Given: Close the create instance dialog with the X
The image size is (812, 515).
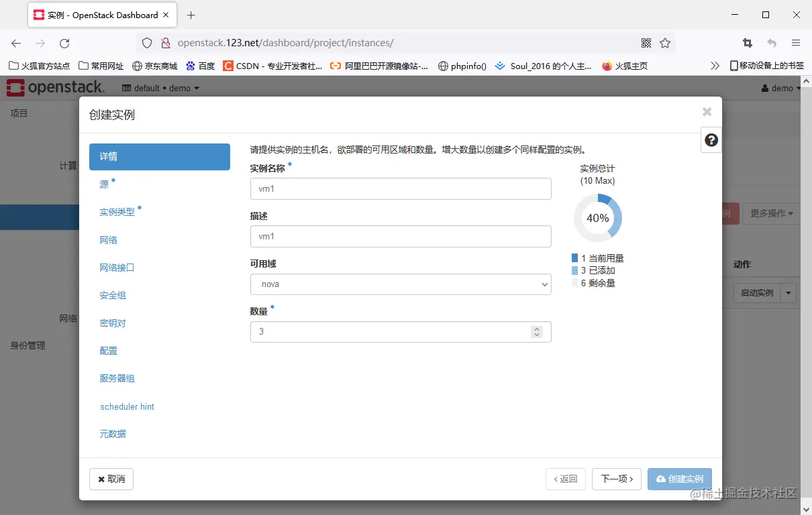Looking at the screenshot, I should coord(707,112).
